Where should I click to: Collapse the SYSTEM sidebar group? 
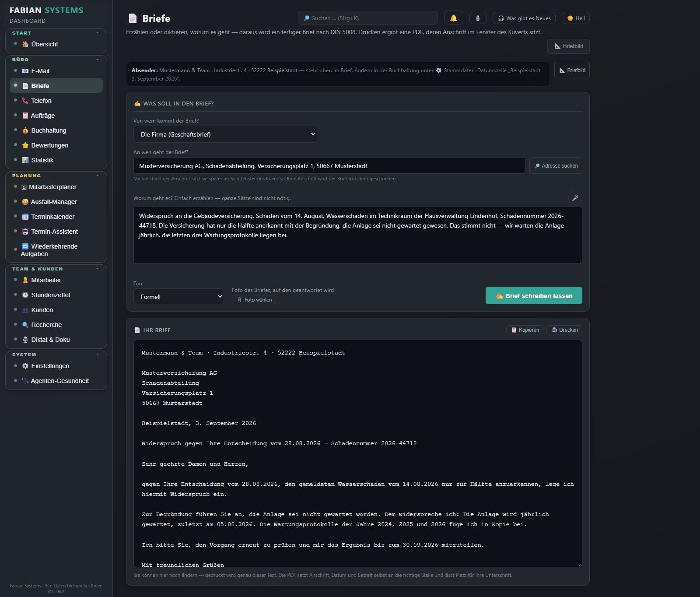[56, 355]
